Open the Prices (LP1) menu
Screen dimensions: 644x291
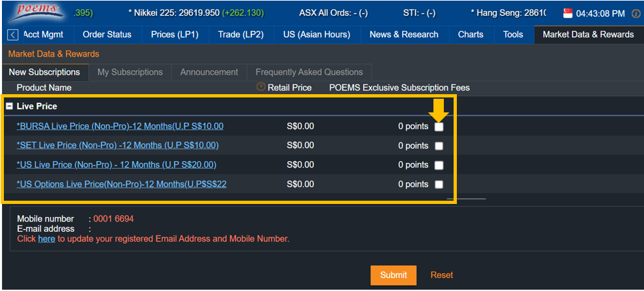coord(175,35)
